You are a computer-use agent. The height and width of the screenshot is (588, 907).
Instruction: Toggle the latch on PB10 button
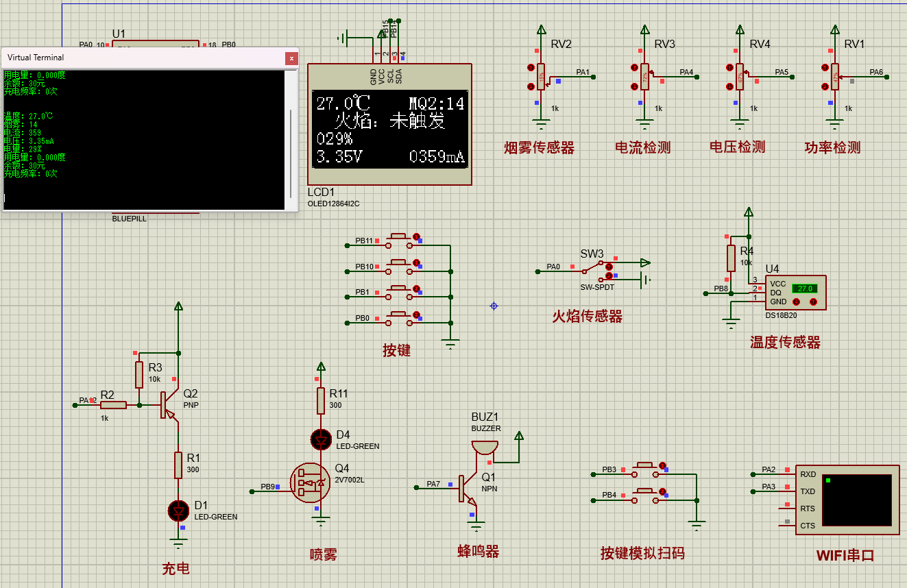(x=416, y=262)
